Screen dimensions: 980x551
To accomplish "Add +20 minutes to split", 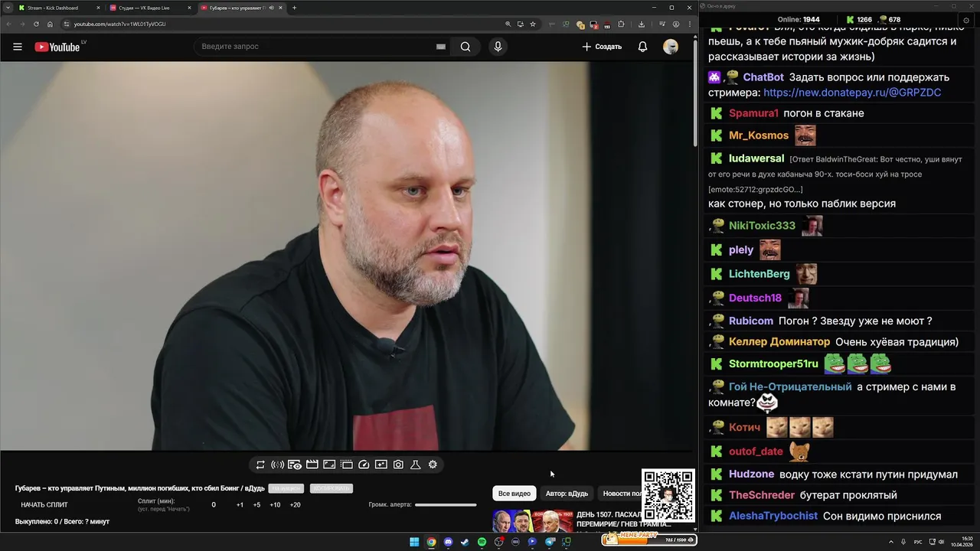I will click(295, 505).
